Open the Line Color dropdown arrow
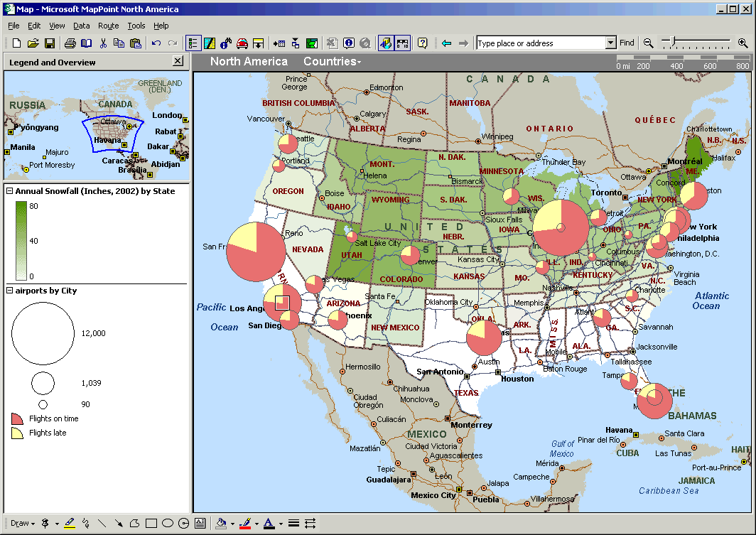Viewport: 756px width, 535px height. coord(256,524)
